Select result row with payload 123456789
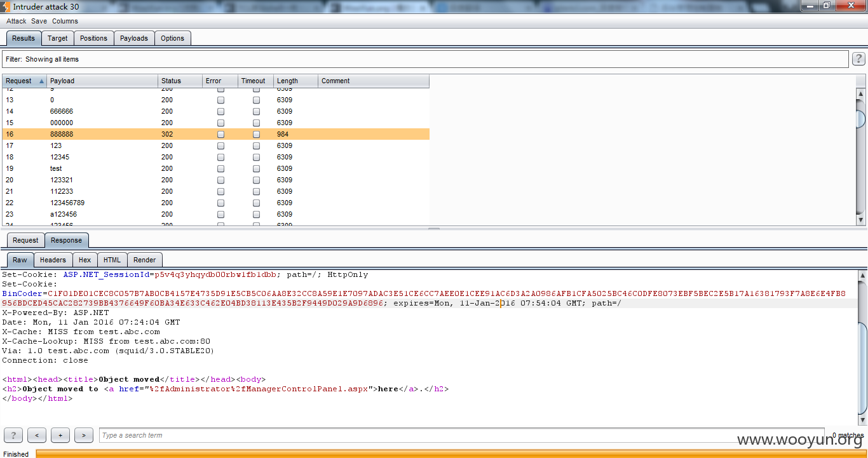Screen dimensions: 868x458 click(x=216, y=203)
